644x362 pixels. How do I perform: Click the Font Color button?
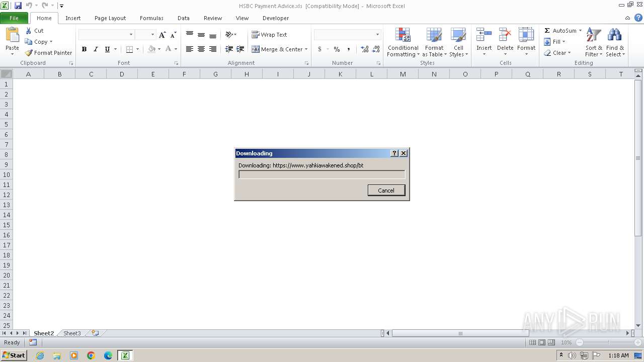[169, 49]
